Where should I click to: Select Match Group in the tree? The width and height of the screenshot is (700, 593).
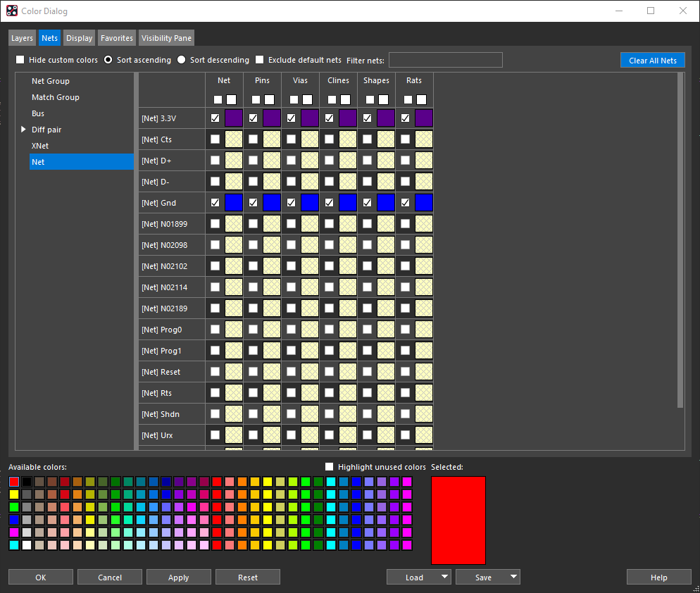point(56,97)
